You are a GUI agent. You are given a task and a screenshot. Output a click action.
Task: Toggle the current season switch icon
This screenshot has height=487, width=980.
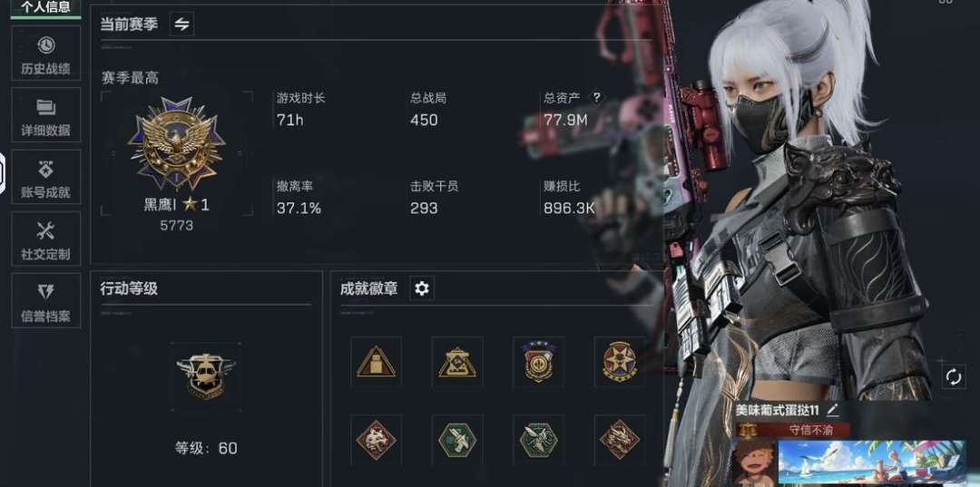tap(181, 24)
